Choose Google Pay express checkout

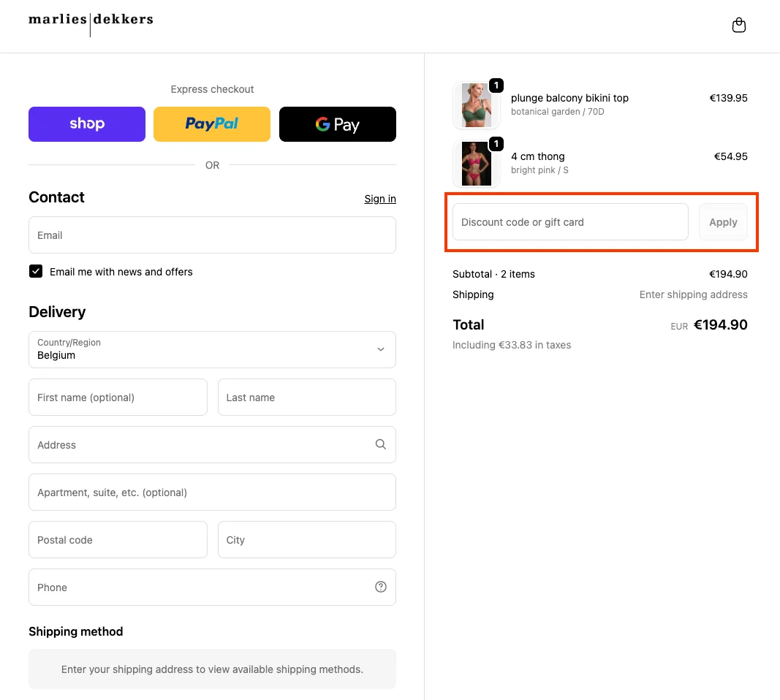(x=337, y=124)
